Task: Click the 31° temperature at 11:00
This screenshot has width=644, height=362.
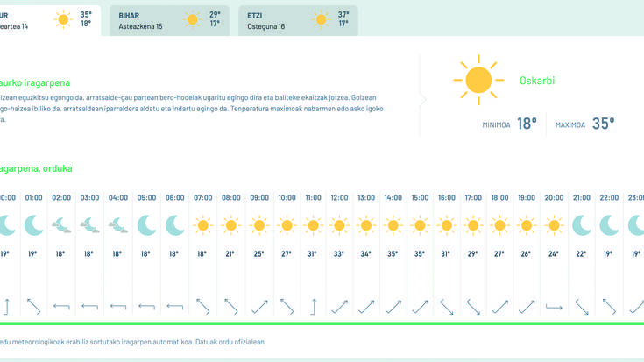Action: 312,254
